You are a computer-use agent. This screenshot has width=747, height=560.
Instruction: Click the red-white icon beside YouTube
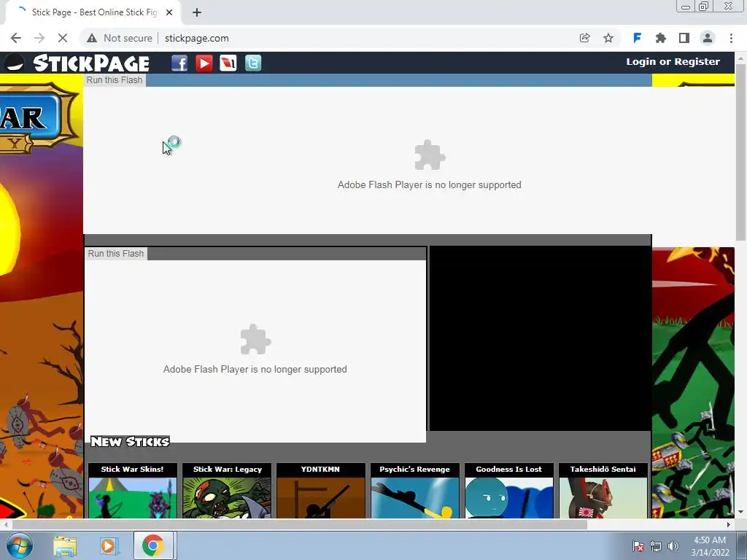point(228,63)
